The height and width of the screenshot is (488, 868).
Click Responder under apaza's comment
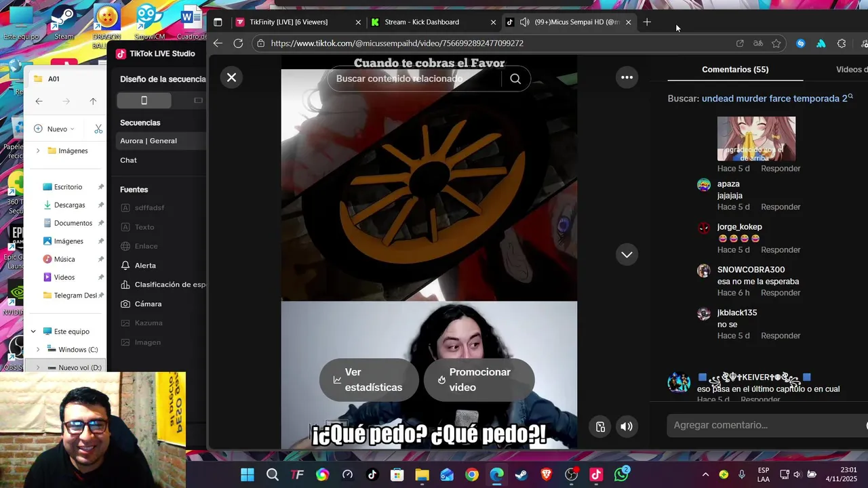[x=781, y=207]
